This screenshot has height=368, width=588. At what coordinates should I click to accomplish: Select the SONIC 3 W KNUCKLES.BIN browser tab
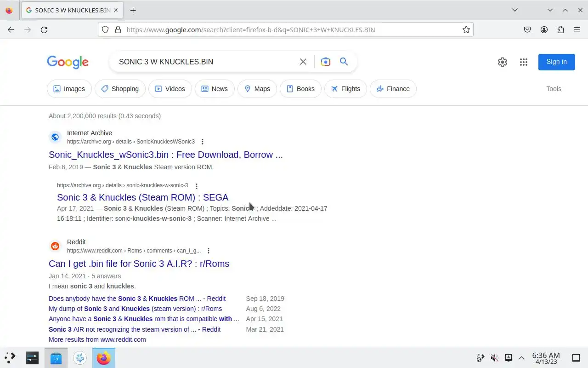(x=73, y=10)
